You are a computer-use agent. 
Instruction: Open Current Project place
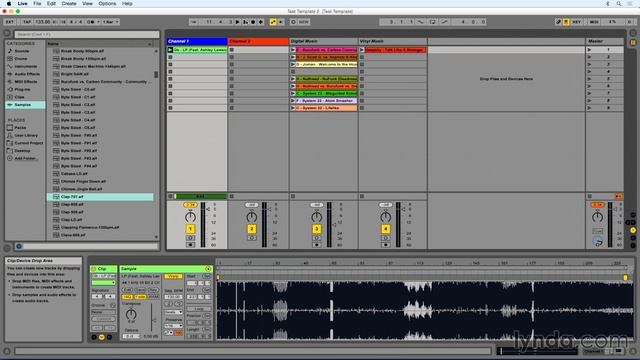click(29, 143)
